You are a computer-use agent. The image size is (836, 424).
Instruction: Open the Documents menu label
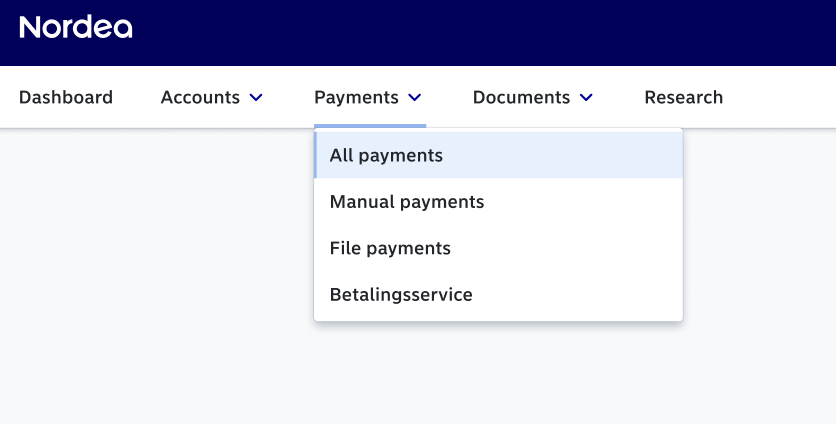[521, 98]
